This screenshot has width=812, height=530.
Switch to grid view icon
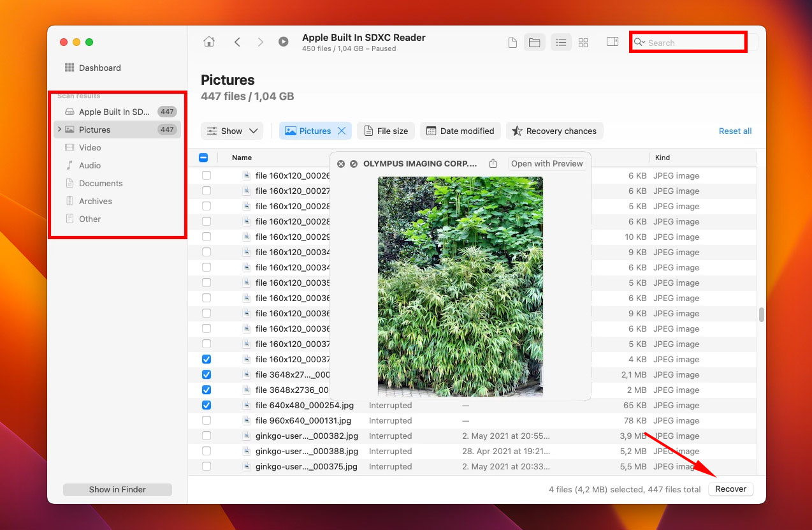[583, 43]
